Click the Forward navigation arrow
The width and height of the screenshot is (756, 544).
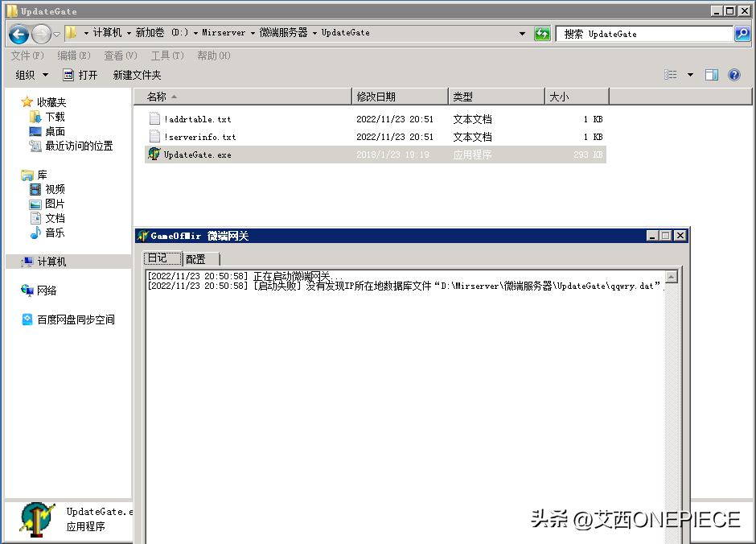[x=42, y=34]
